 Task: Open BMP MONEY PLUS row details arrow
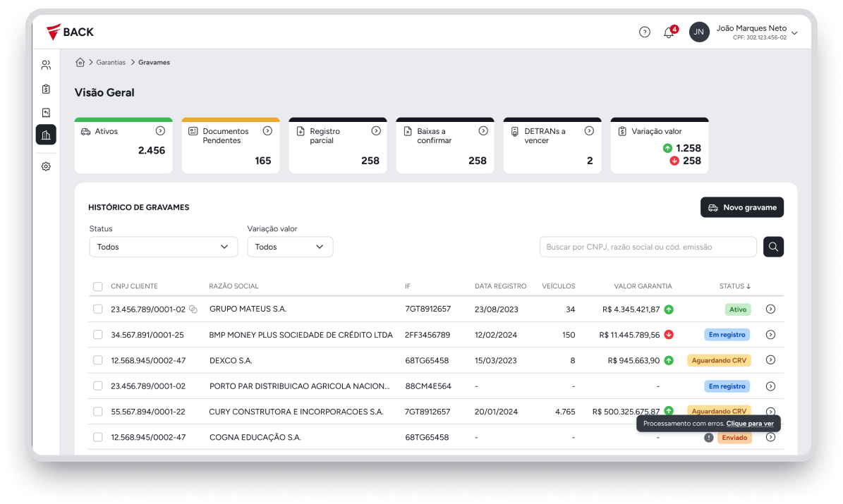[x=770, y=335]
